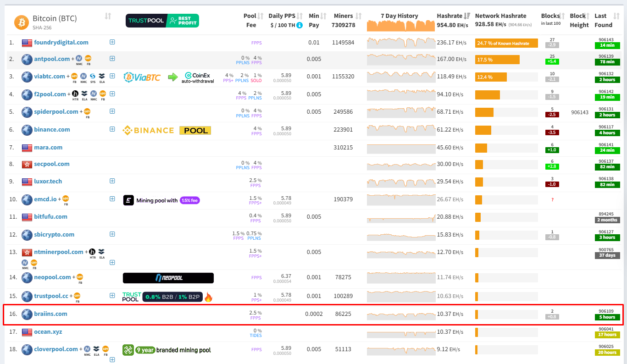The height and width of the screenshot is (364, 627).
Task: Sort the table by Pool Fee
Action: pyautogui.click(x=261, y=16)
